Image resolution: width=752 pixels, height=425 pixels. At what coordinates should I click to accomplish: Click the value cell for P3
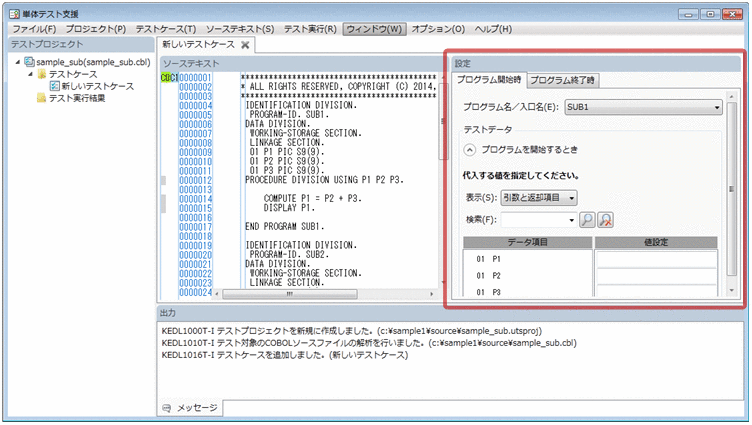[x=656, y=291]
